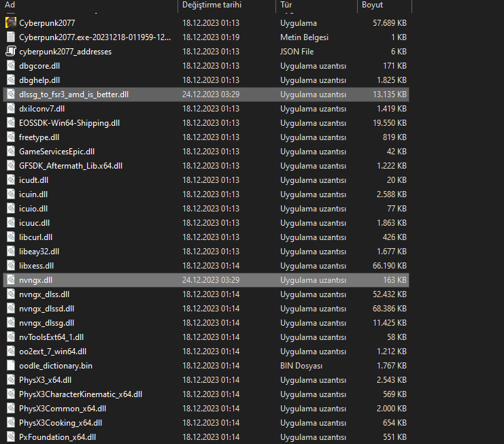Image resolution: width=504 pixels, height=444 pixels.
Task: Click the 1.767 KB size value
Action: click(392, 366)
